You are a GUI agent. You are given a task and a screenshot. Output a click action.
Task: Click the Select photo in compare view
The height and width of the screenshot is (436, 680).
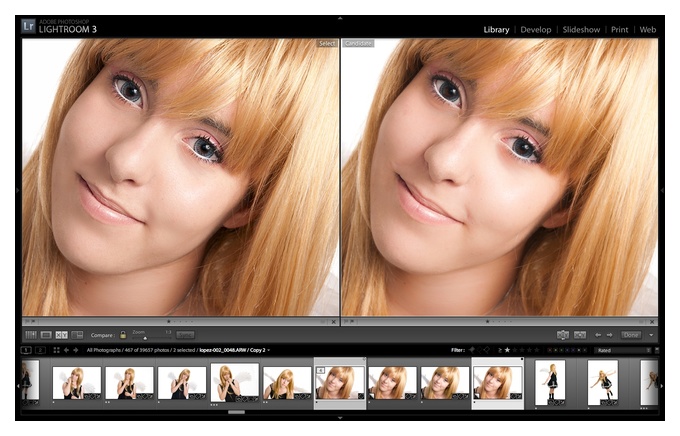pos(180,177)
